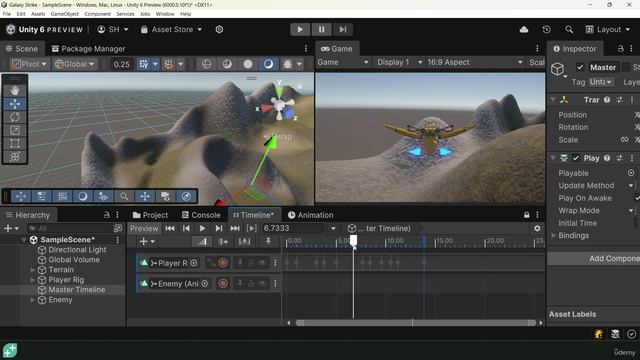The image size is (640, 360).
Task: Switch to the Project tab
Action: click(150, 215)
